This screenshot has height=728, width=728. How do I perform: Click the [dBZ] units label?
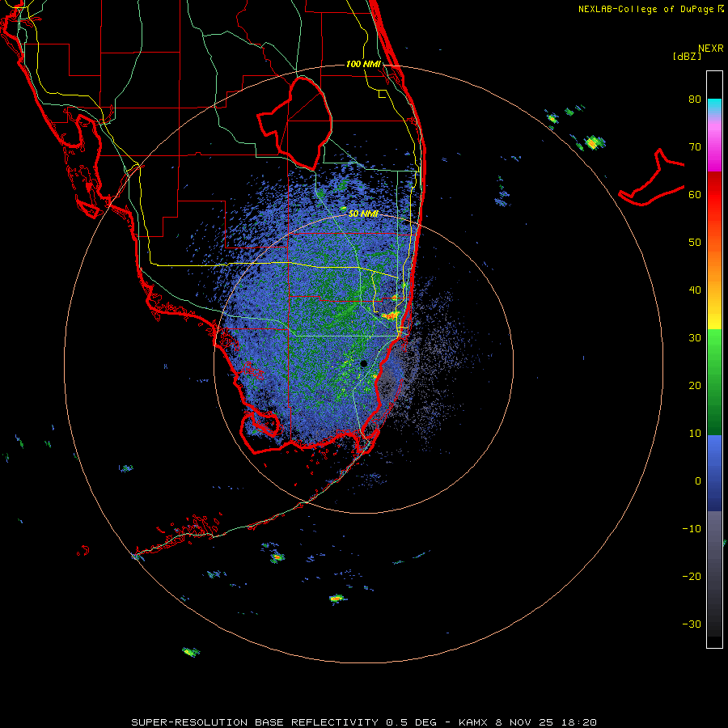click(687, 57)
